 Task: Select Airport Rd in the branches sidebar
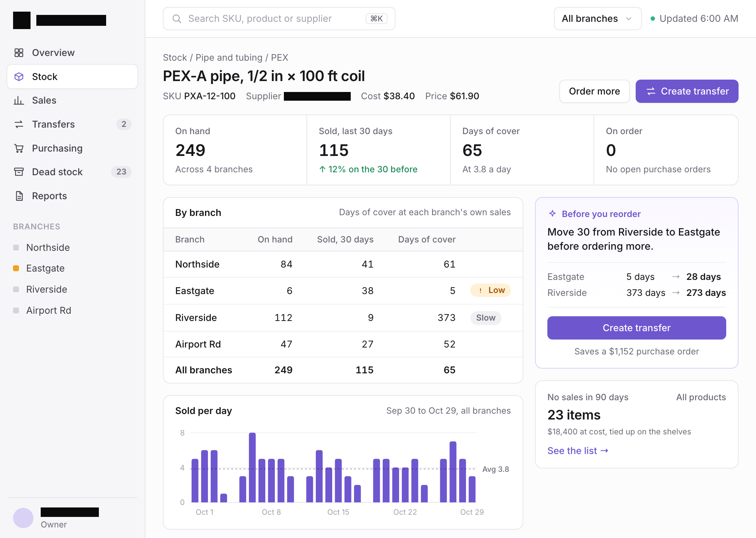click(49, 310)
